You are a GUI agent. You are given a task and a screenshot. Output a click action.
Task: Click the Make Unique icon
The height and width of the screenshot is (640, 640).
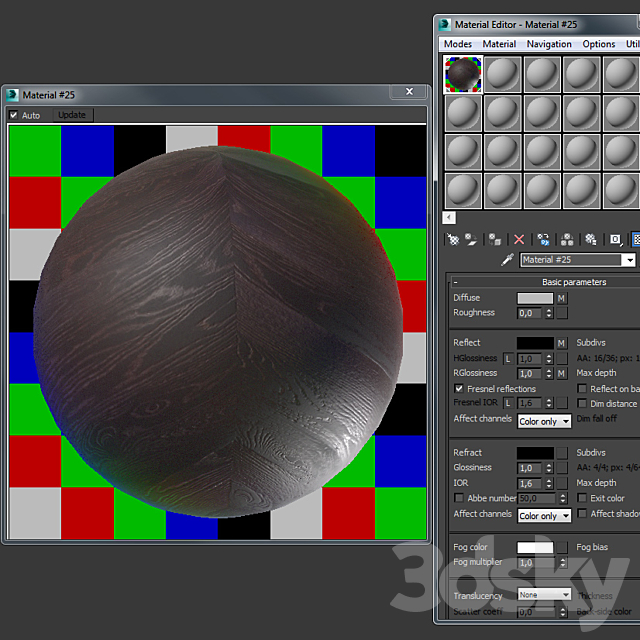(x=567, y=239)
